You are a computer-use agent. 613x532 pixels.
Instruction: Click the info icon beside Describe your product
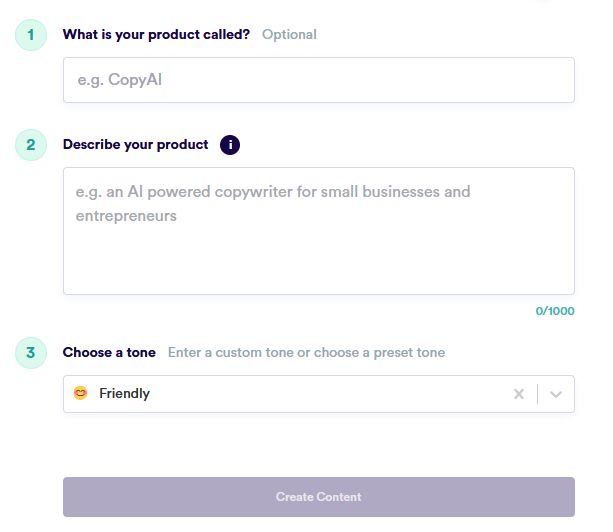tap(230, 145)
